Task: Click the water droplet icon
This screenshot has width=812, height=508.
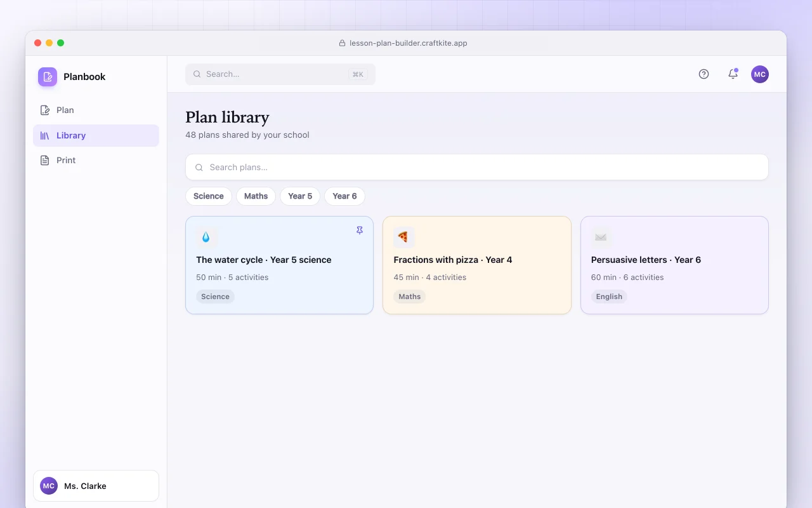Action: 206,237
